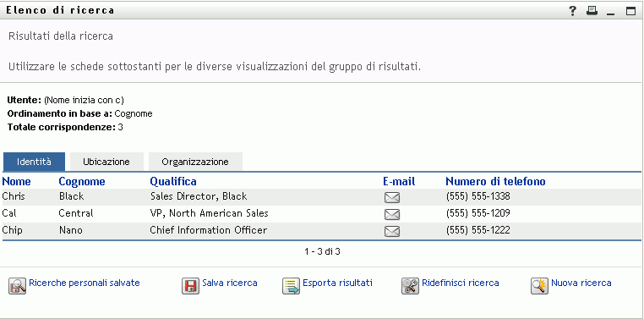Click the Salva ricerca link

coord(230,283)
